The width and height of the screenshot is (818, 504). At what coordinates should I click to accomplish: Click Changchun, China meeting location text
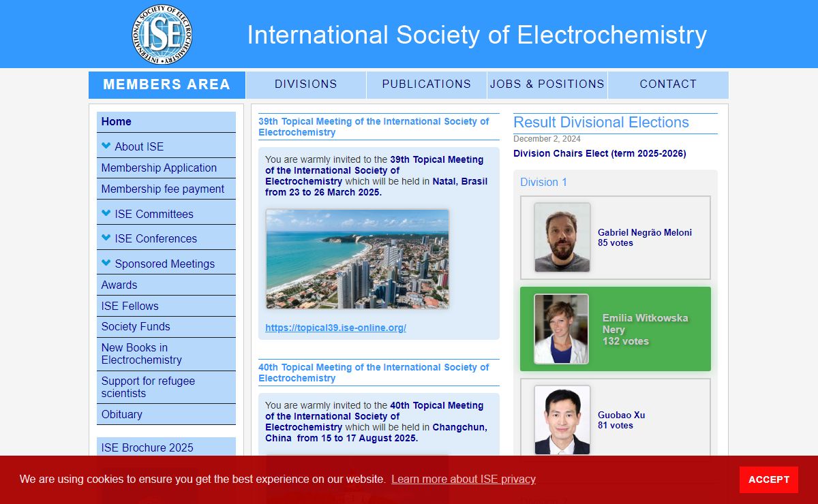point(376,432)
